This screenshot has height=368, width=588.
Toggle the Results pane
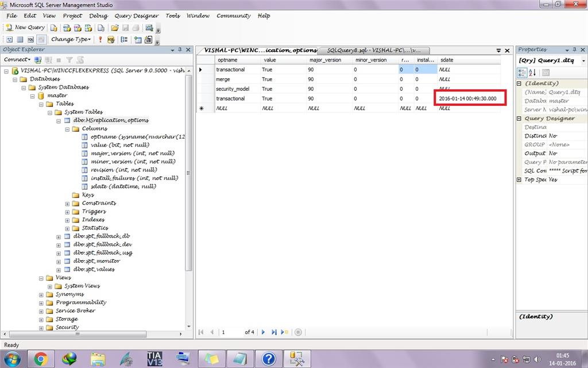(41, 40)
